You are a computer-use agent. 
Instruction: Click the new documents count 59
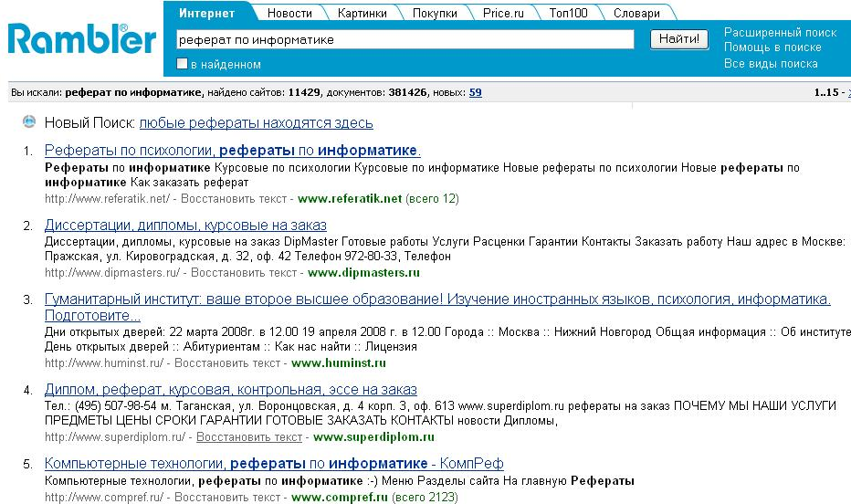(x=476, y=92)
